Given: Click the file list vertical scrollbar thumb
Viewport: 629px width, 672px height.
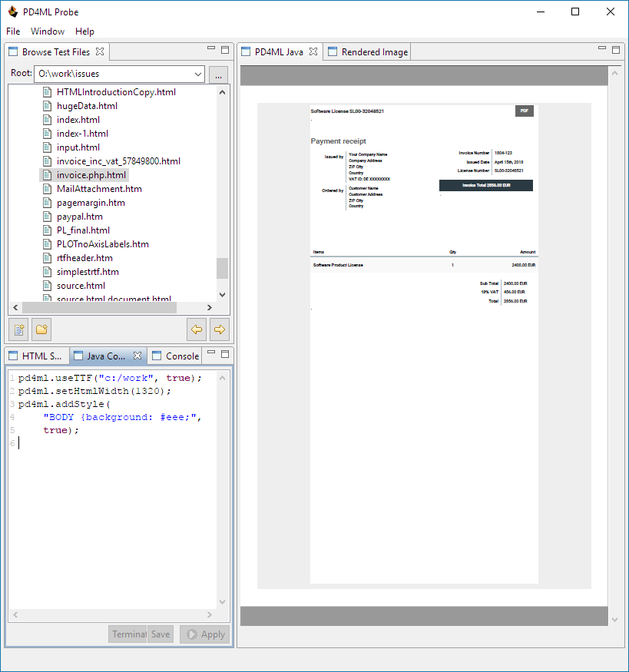Looking at the screenshot, I should tap(223, 268).
